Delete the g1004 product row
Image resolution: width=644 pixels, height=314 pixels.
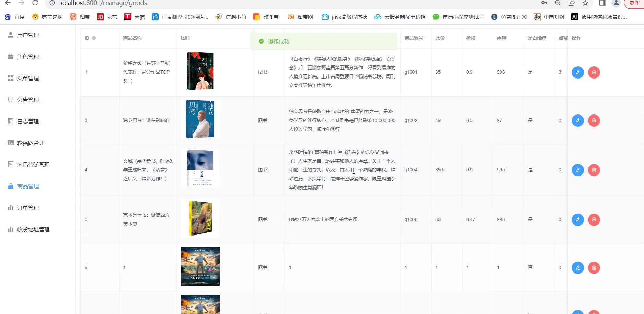click(x=594, y=170)
